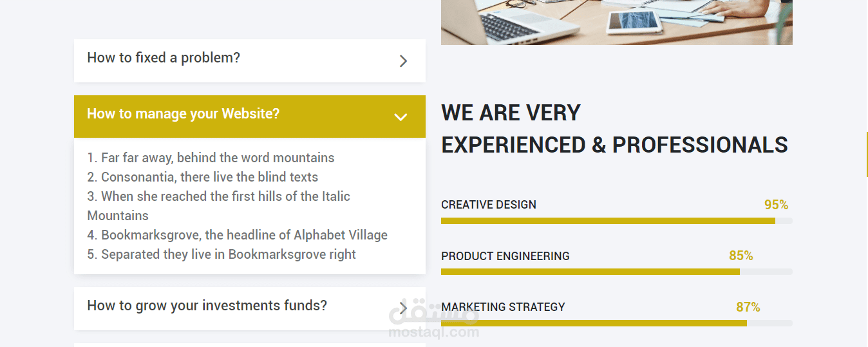Click the "CREATIVE DESIGN" skill label
Screen dimensions: 868x347
tap(489, 205)
